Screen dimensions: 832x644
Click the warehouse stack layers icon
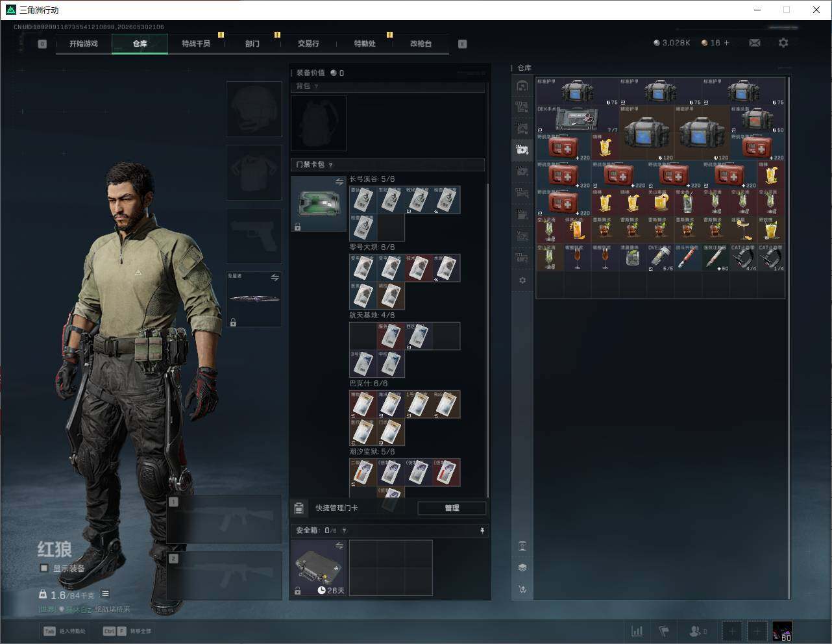click(522, 567)
